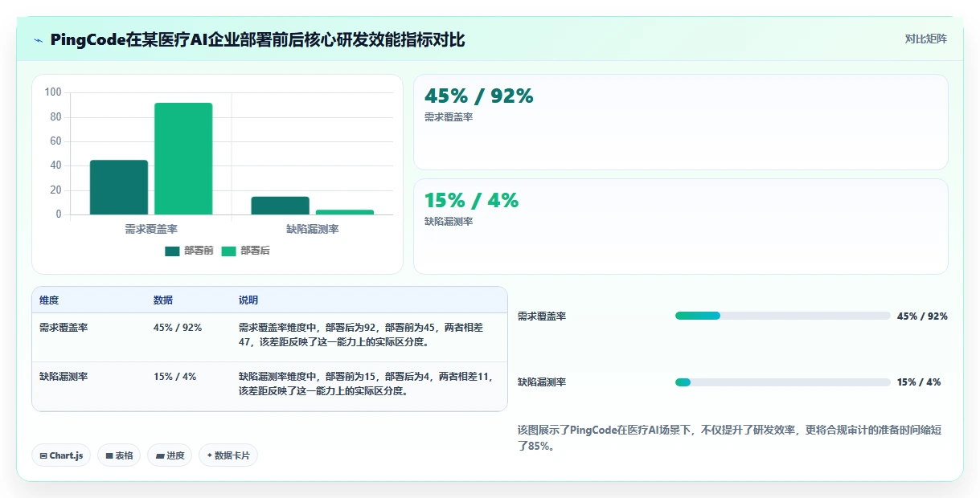This screenshot has height=498, width=980.
Task: Click the 需求覆盖率 部署前 bar
Action: (119, 187)
